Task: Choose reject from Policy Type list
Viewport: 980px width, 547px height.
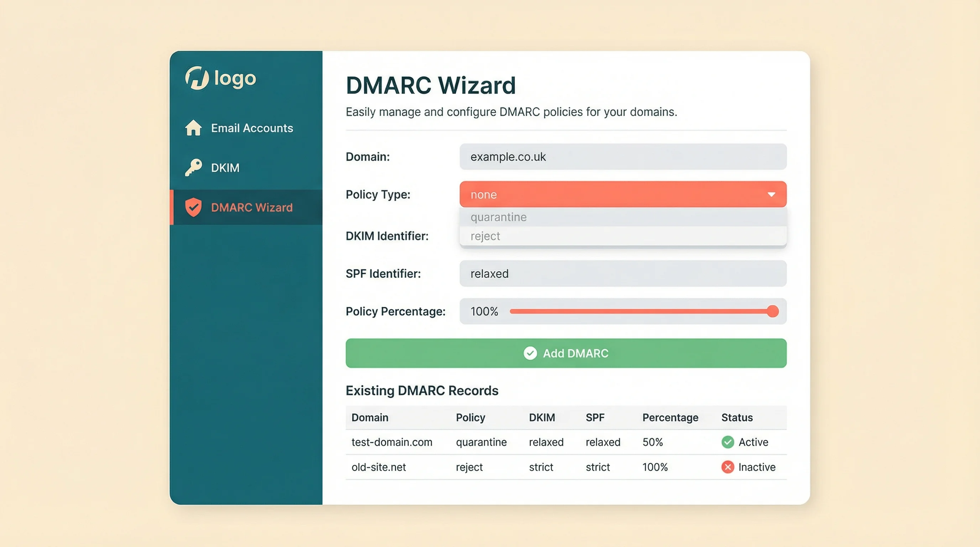Action: 623,236
